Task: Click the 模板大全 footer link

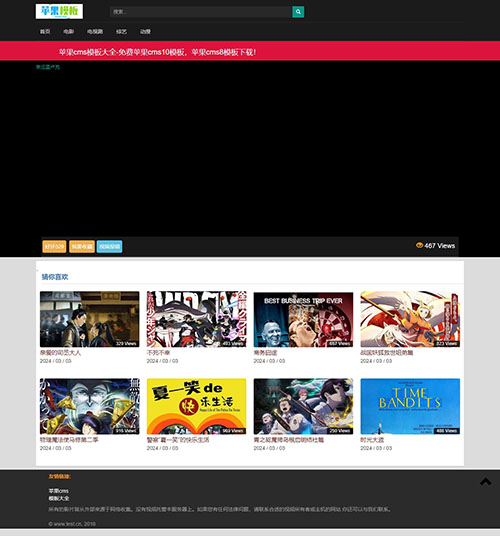Action: [x=58, y=498]
